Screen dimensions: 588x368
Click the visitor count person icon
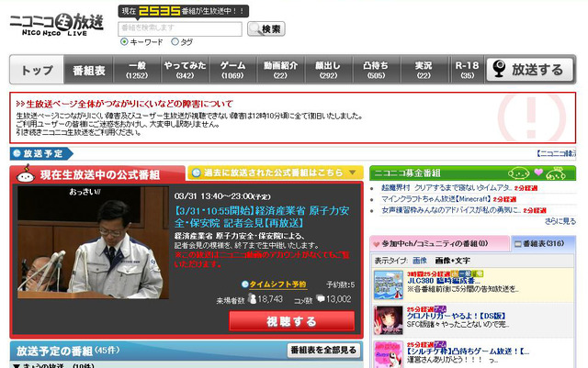pyautogui.click(x=251, y=300)
